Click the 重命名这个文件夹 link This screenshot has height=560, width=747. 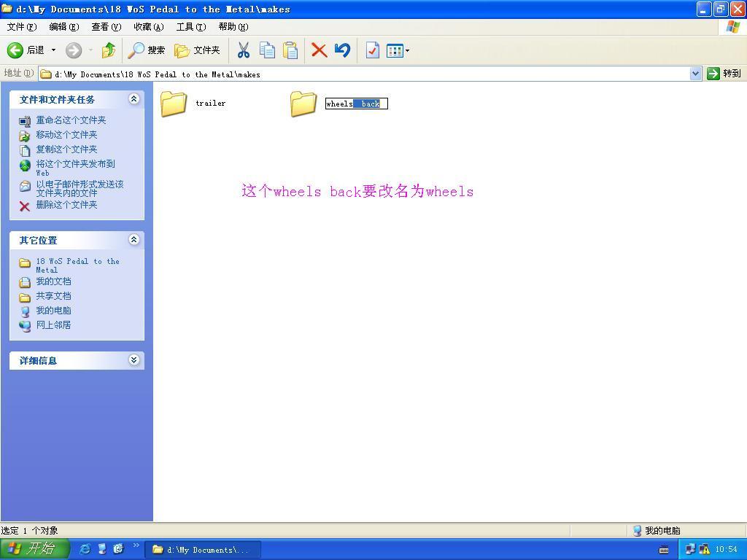point(71,120)
